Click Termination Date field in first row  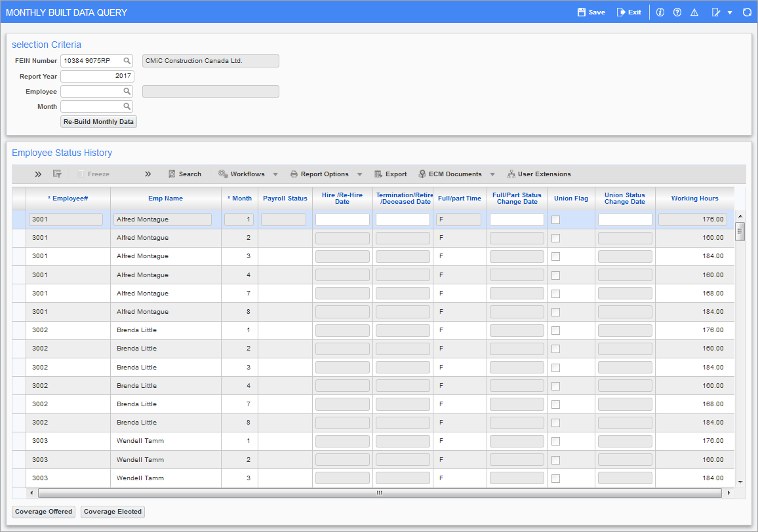coord(403,219)
